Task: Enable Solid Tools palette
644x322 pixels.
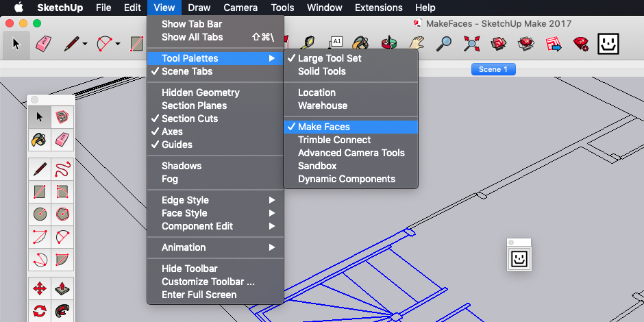Action: coord(351,71)
